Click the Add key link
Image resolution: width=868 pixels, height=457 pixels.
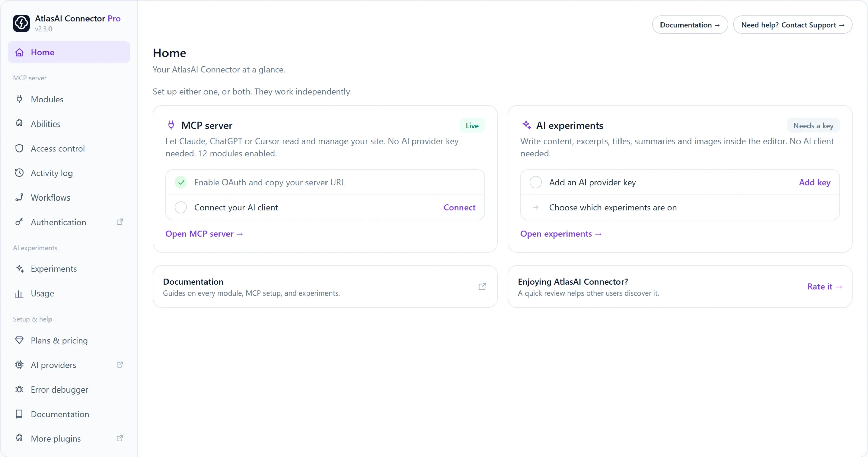814,182
